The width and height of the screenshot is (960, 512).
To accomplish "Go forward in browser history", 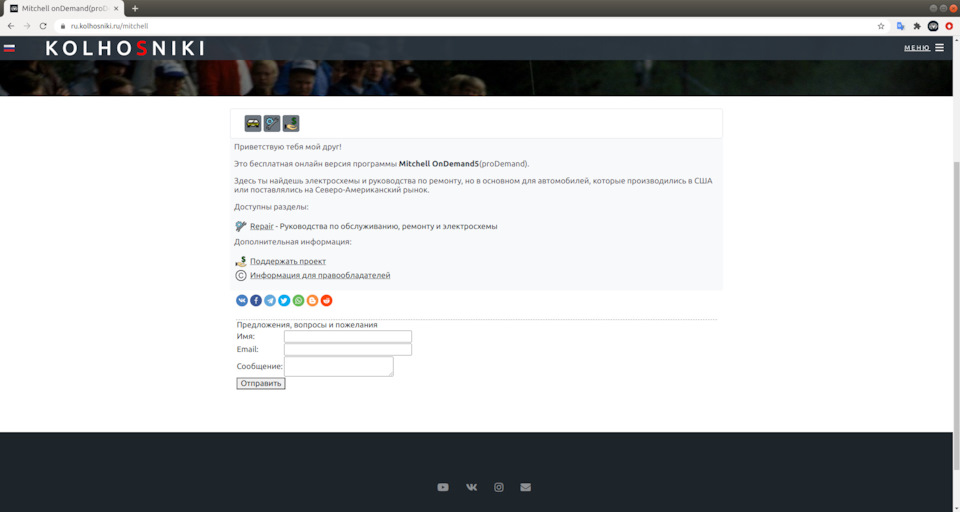I will 26,26.
